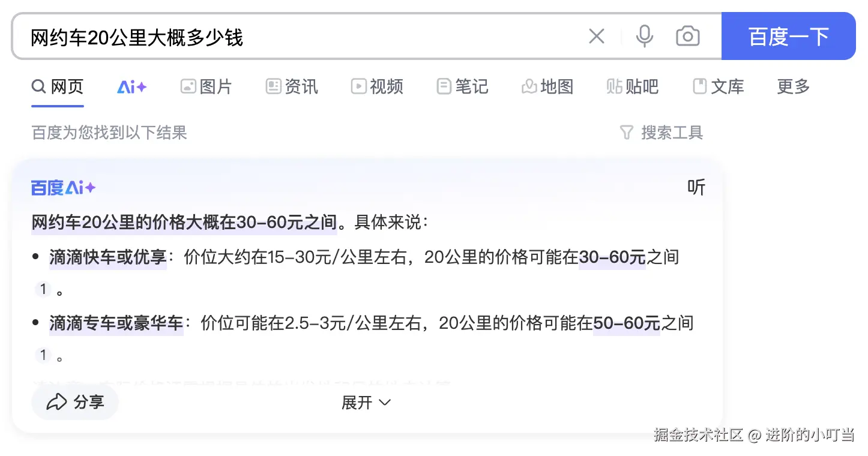Viewport: 868px width, 456px height.
Task: Open 搜索工具 search tools filter
Action: [x=661, y=133]
